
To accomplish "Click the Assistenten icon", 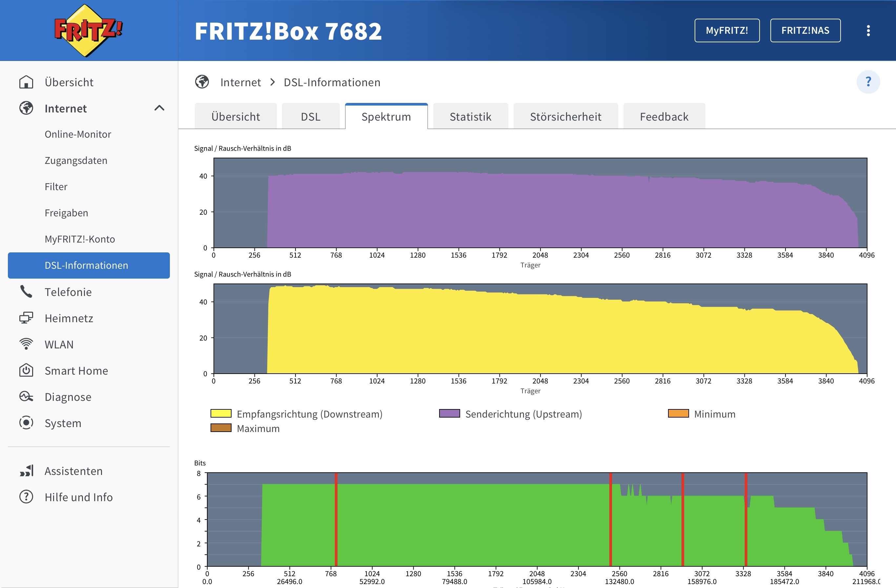I will click(x=26, y=471).
